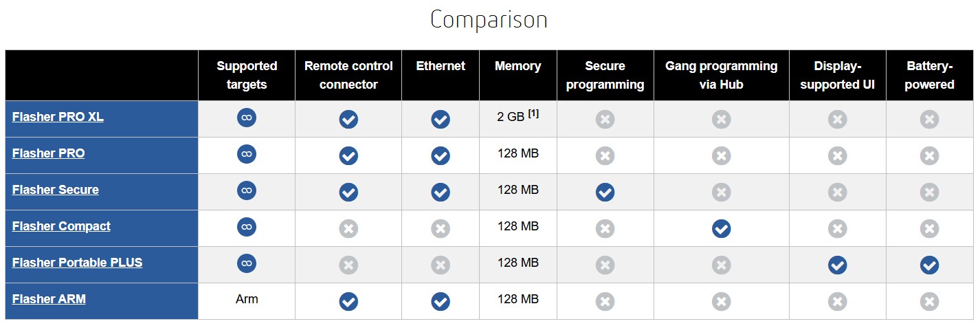Open the Flasher ARM link
The width and height of the screenshot is (980, 328).
click(49, 299)
